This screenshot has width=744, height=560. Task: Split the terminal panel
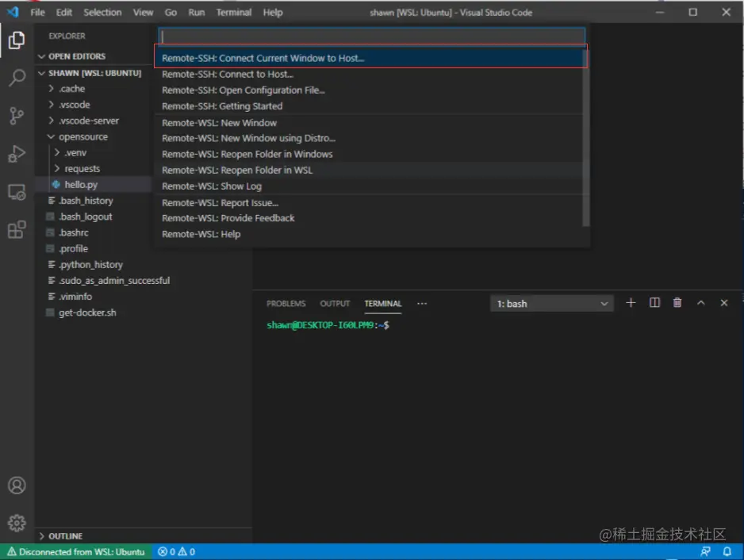(x=654, y=302)
